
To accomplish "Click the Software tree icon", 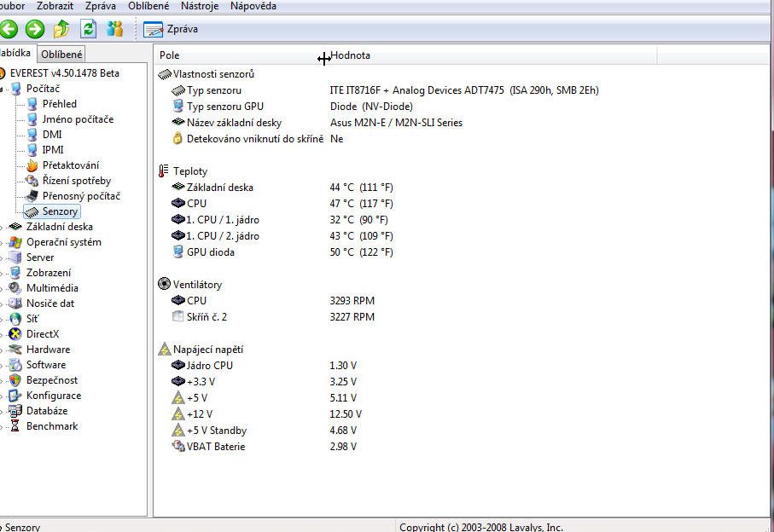I will 16,365.
